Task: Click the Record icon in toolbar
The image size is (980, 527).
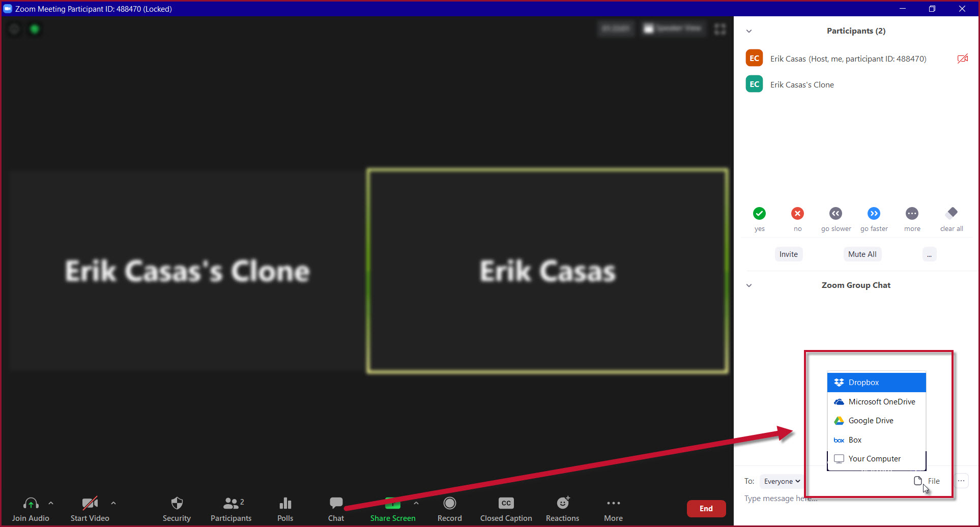Action: [449, 503]
